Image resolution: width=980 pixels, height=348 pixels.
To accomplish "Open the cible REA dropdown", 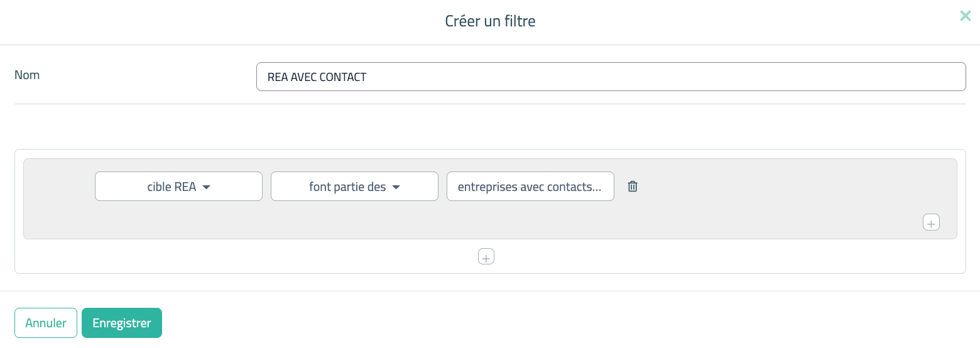I will [178, 187].
